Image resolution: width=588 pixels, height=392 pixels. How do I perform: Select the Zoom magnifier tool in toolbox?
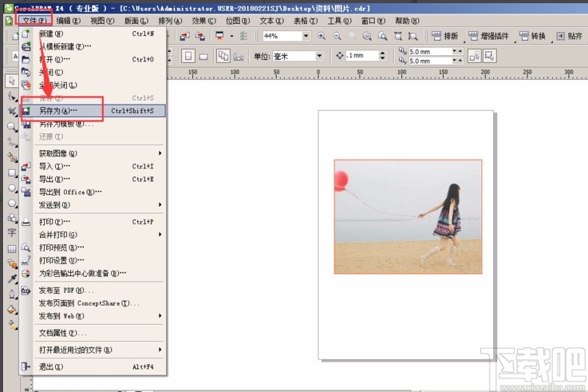(12, 127)
